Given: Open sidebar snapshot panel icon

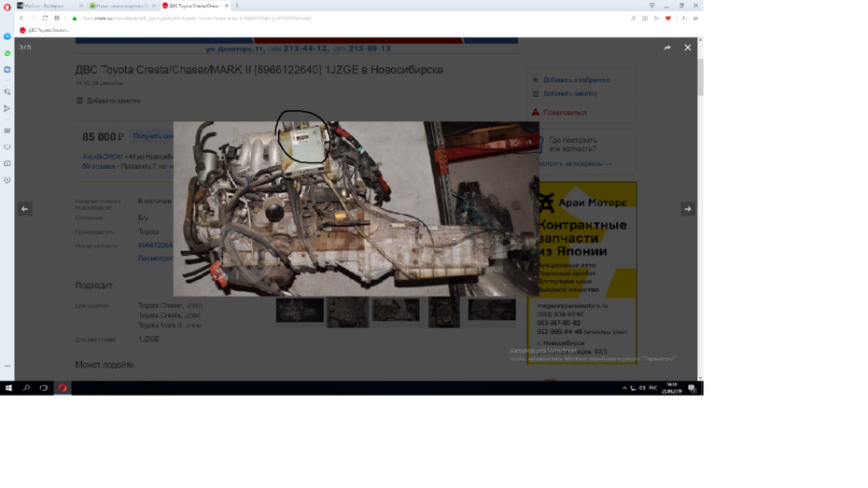Looking at the screenshot, I should pos(7,164).
